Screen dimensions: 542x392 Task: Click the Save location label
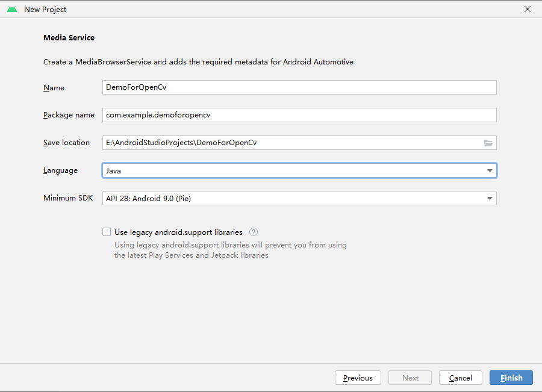pyautogui.click(x=66, y=143)
